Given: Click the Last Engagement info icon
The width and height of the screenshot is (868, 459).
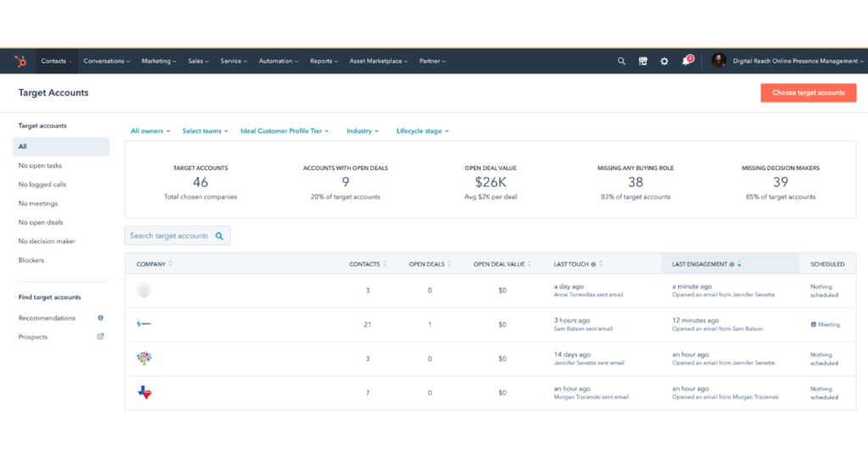Looking at the screenshot, I should 732,264.
